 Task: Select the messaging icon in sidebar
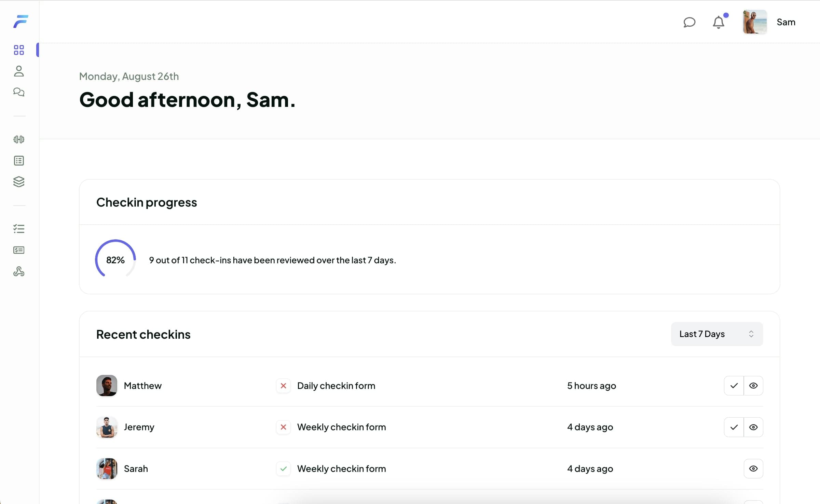18,93
